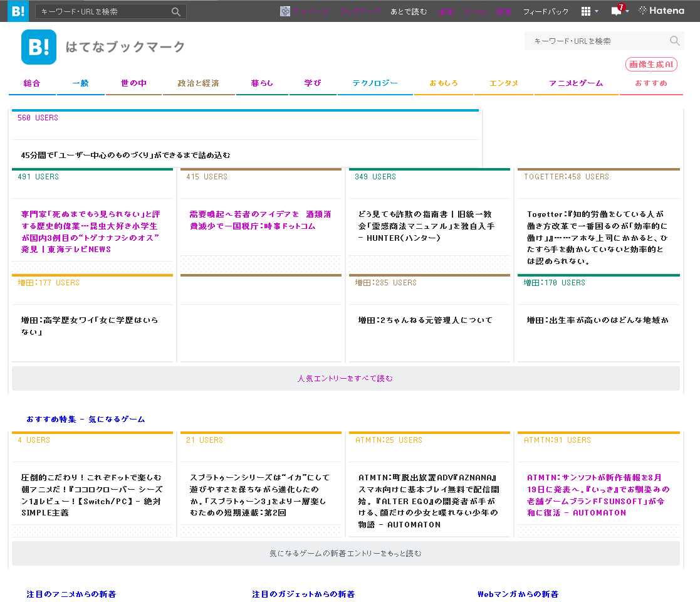
Task: Expand the dropdown arrow next to grid icon
Action: pyautogui.click(x=597, y=11)
